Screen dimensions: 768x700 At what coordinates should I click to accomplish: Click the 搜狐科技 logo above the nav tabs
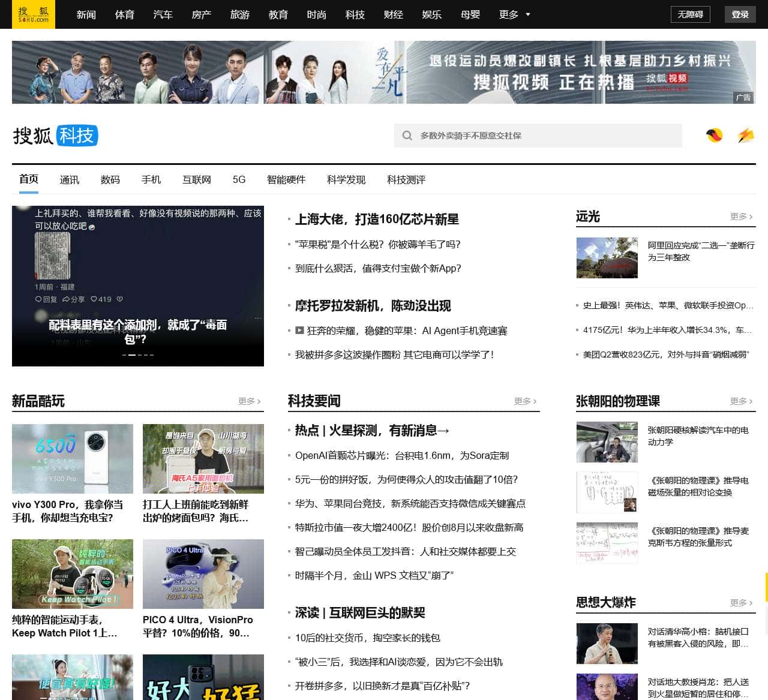point(55,136)
